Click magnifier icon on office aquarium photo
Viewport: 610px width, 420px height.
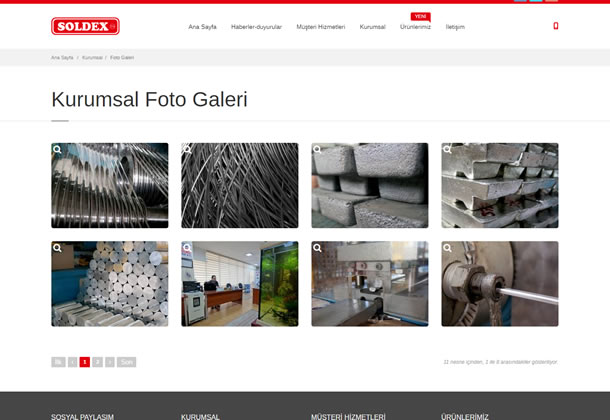point(187,248)
